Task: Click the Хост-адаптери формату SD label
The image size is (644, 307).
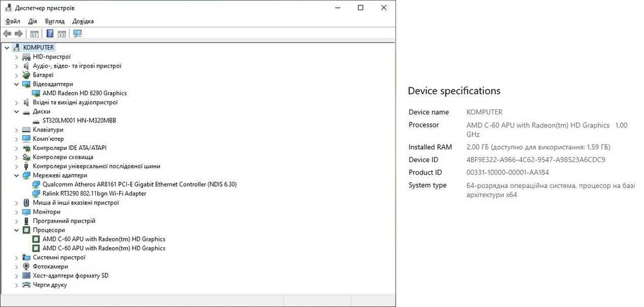Action: click(x=71, y=275)
